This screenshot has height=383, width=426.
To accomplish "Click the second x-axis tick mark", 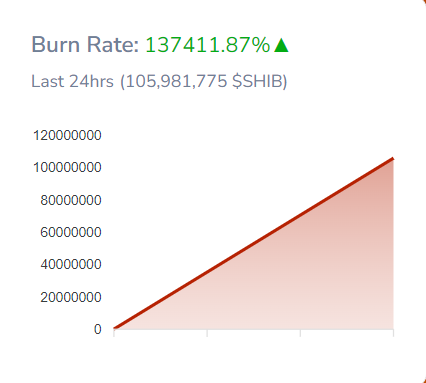I will pos(207,333).
